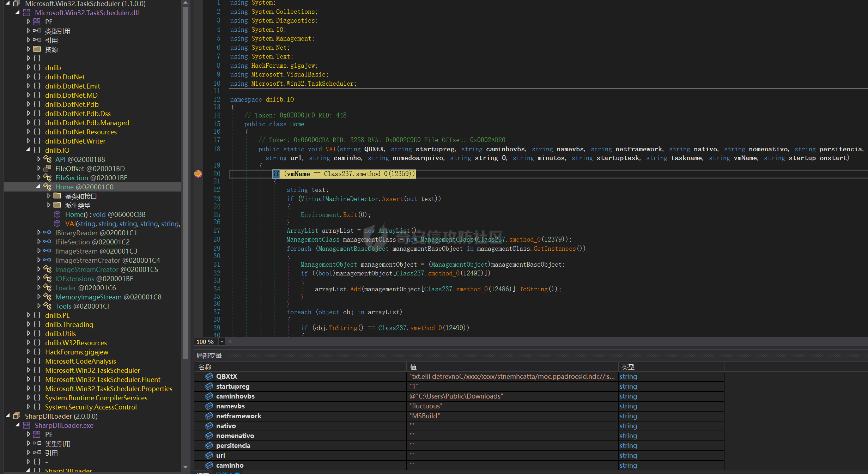Click the IImageStream interface icon
This screenshot has height=474, width=868.
point(47,251)
